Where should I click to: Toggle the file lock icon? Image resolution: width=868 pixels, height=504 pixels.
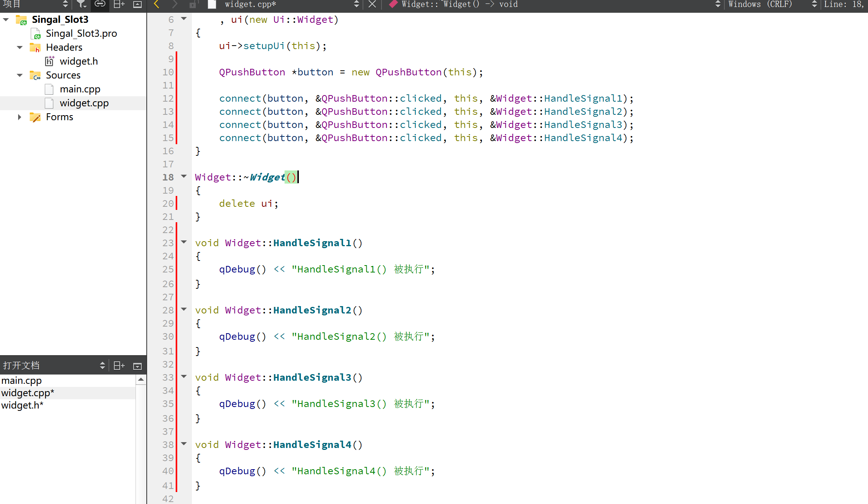(x=193, y=4)
